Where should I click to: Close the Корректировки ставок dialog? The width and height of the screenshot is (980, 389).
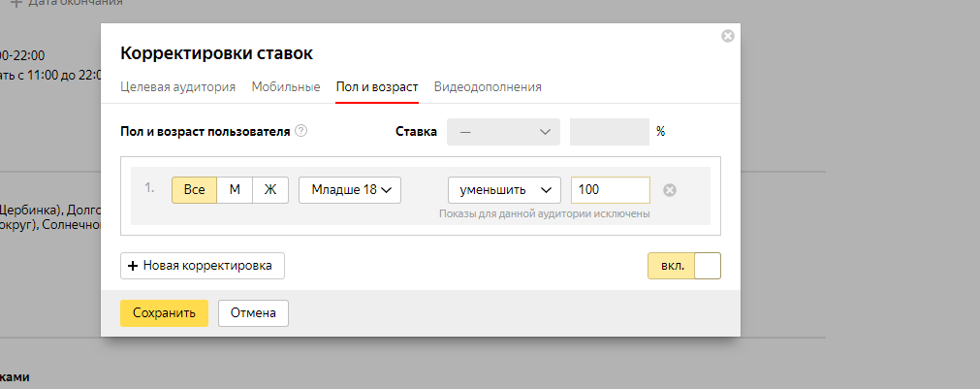point(728,36)
